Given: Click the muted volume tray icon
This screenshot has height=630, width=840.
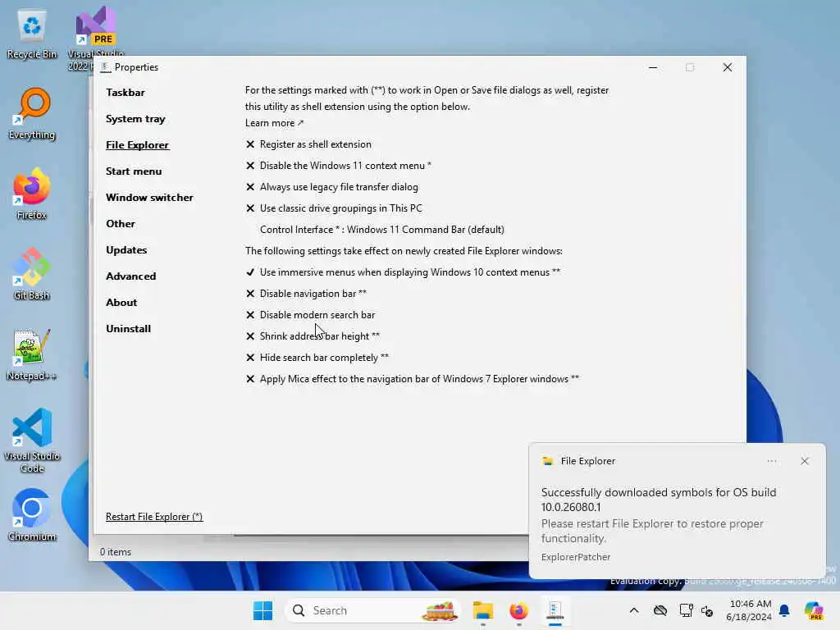Looking at the screenshot, I should (707, 610).
